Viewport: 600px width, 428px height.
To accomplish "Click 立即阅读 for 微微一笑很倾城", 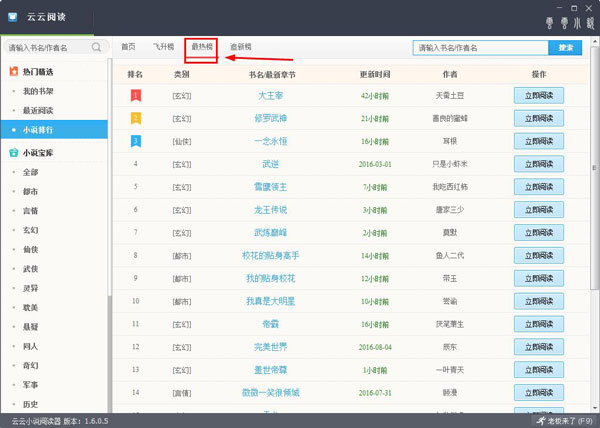I will (x=539, y=393).
